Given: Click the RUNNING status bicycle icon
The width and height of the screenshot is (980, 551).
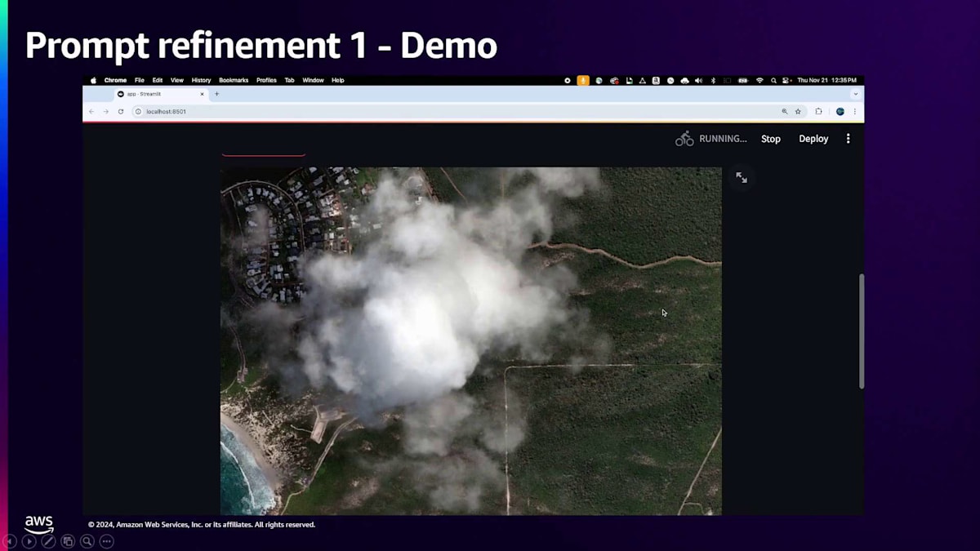Looking at the screenshot, I should (684, 139).
